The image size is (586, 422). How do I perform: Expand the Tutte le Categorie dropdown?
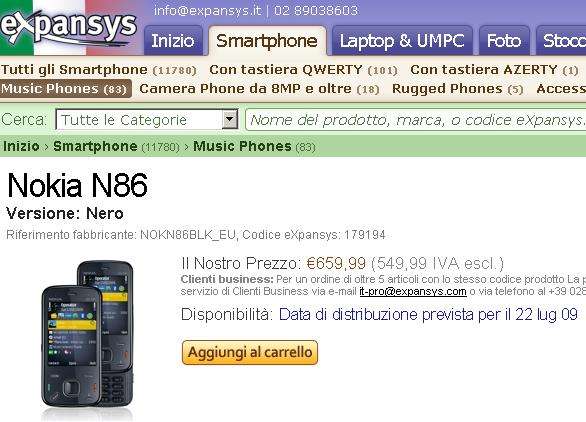pos(147,120)
